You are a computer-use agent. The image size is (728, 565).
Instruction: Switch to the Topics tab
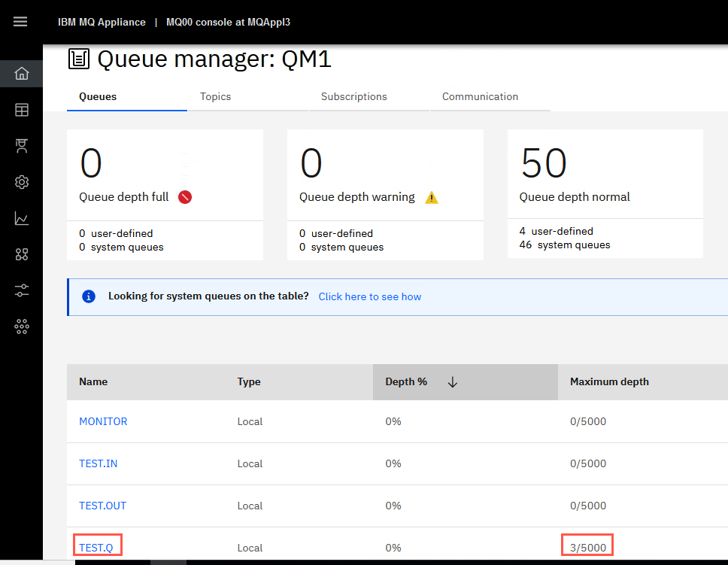tap(248, 96)
